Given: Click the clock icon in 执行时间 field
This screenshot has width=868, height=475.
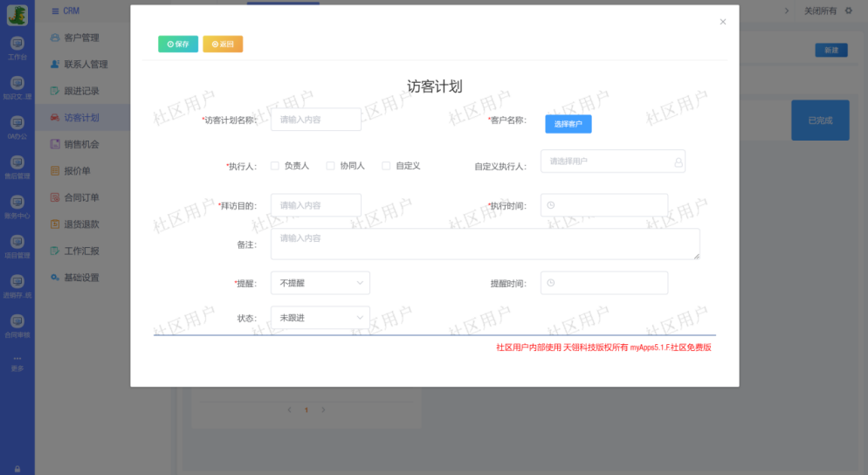Looking at the screenshot, I should pos(551,206).
